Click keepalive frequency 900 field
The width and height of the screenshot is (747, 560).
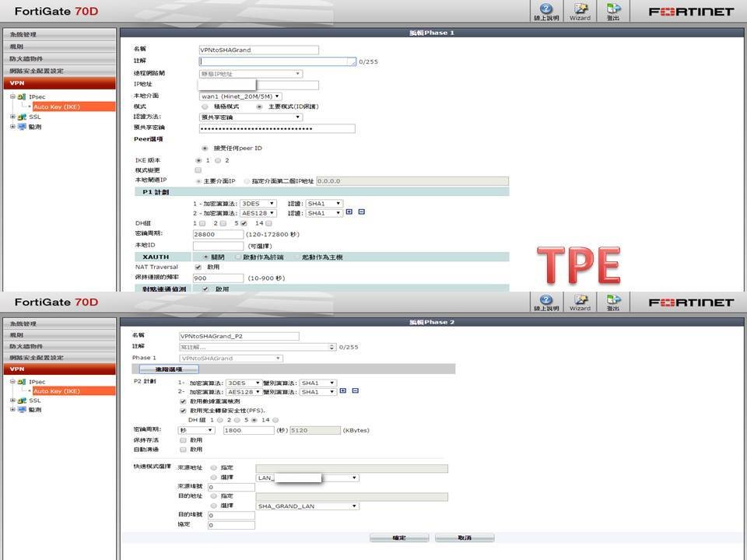point(218,278)
